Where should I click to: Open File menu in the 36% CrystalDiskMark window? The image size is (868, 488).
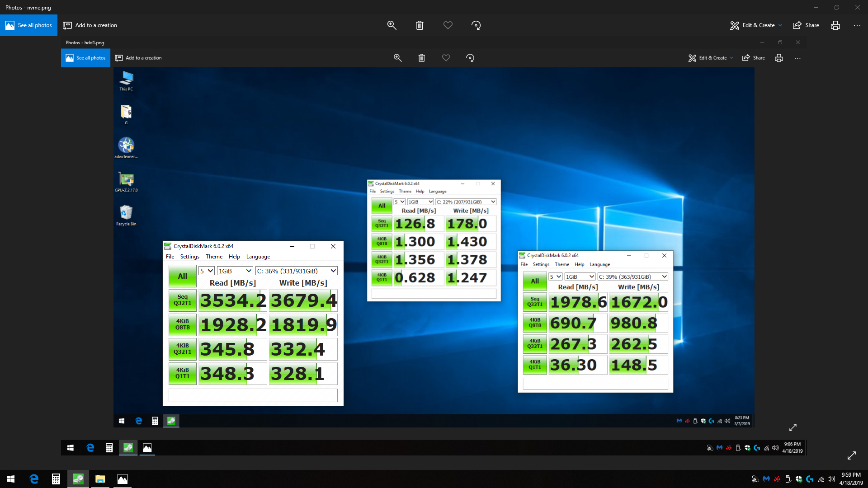(x=170, y=257)
